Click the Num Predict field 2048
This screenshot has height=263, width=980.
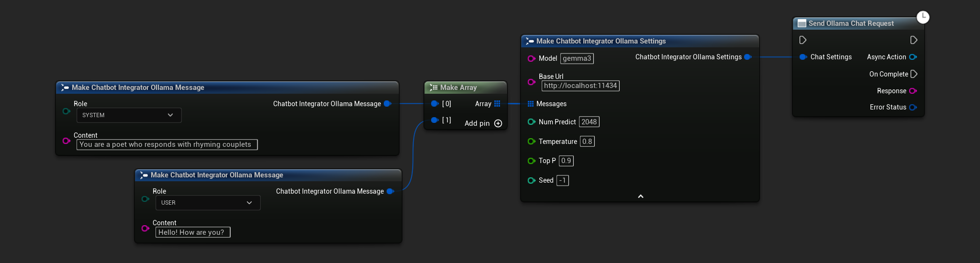coord(589,122)
